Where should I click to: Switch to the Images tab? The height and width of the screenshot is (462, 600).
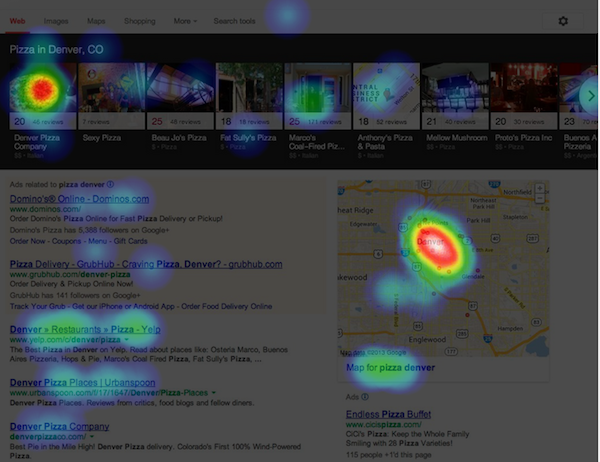point(56,21)
